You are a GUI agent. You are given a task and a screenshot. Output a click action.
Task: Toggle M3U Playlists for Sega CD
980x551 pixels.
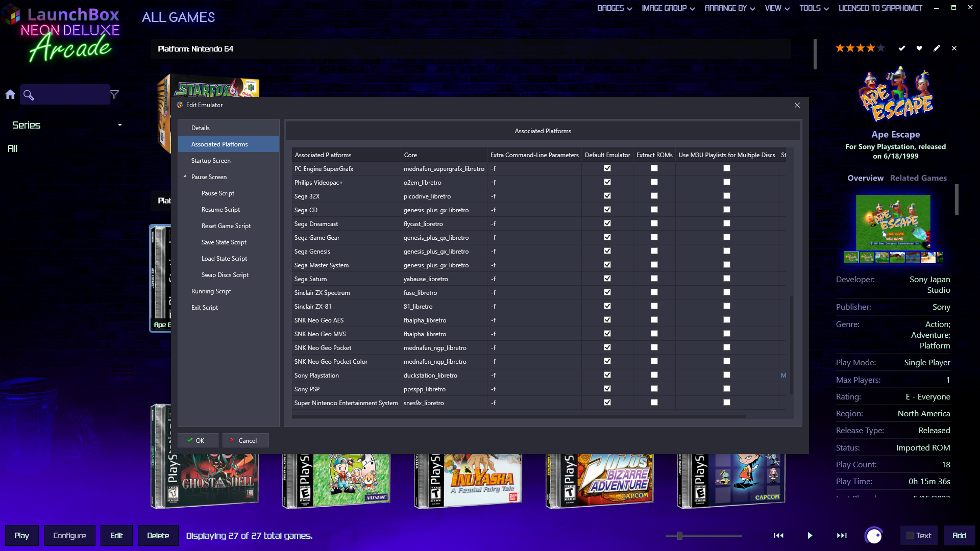(727, 210)
